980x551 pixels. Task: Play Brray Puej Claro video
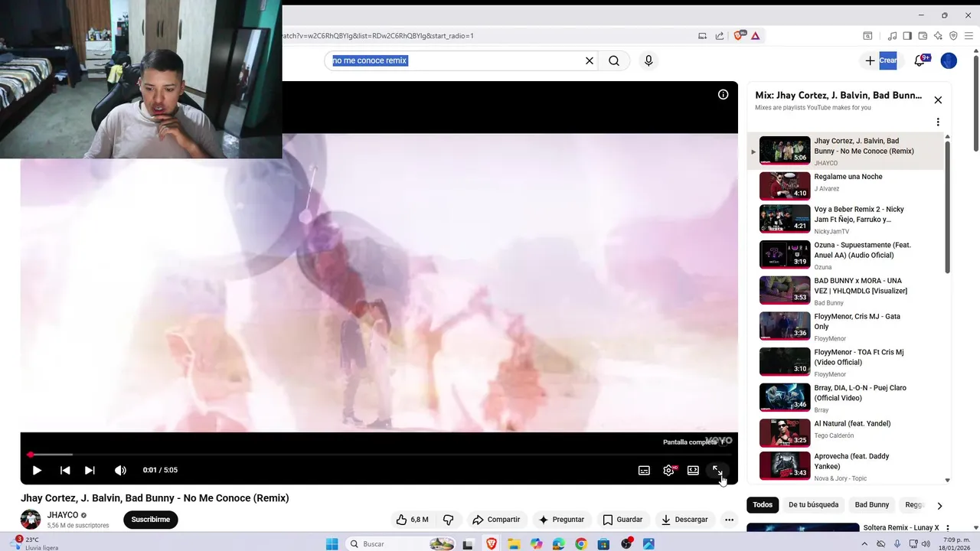(x=845, y=397)
